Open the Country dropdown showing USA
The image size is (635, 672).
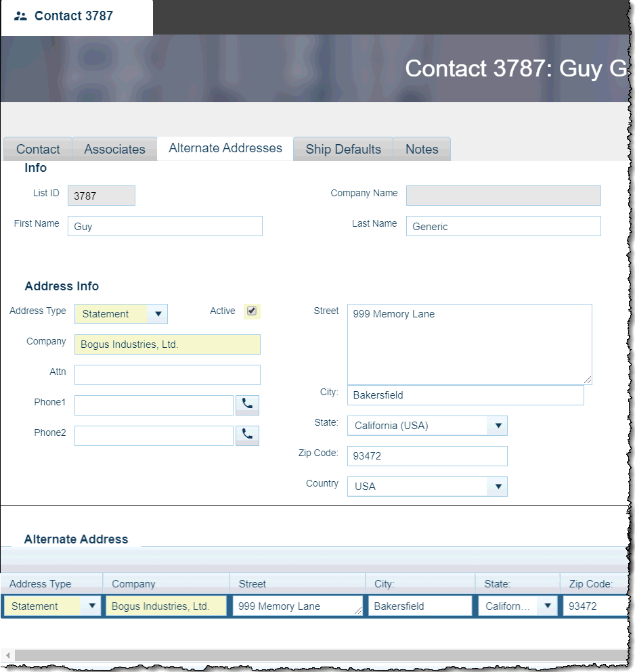point(498,487)
